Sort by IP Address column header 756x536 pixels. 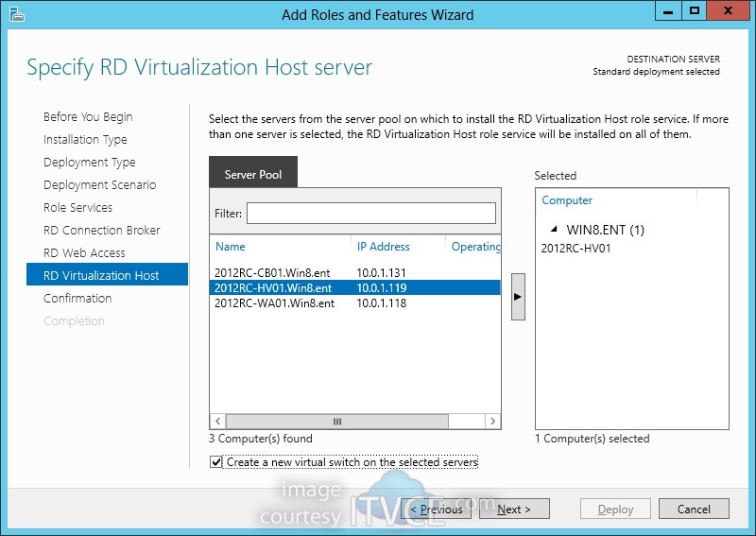[384, 247]
